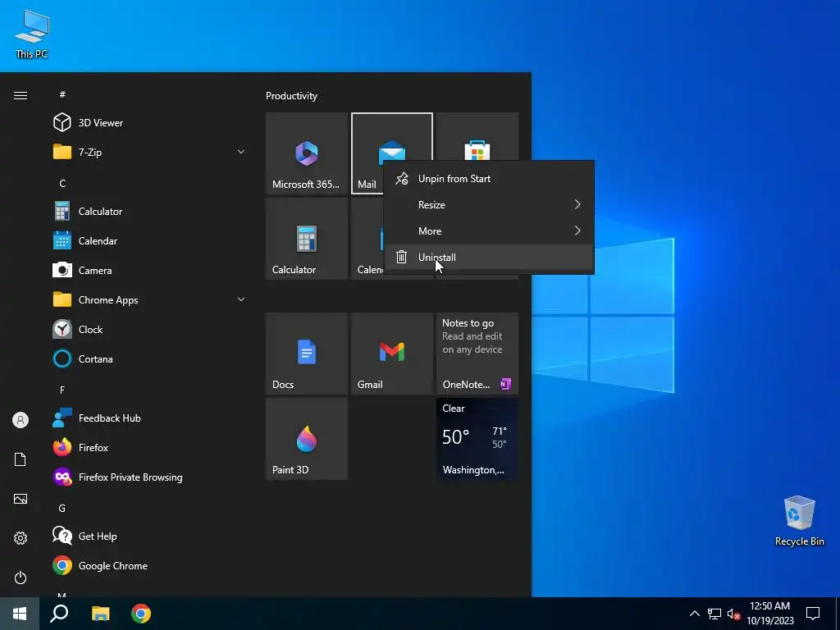
Task: Open the Paint 3D tile
Action: (x=307, y=439)
